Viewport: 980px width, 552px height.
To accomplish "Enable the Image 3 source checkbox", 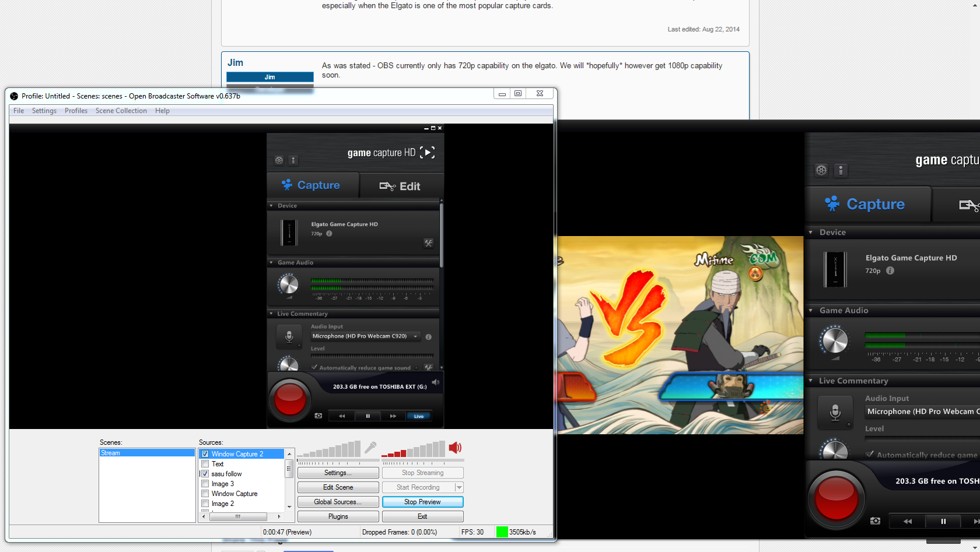I will coord(205,484).
